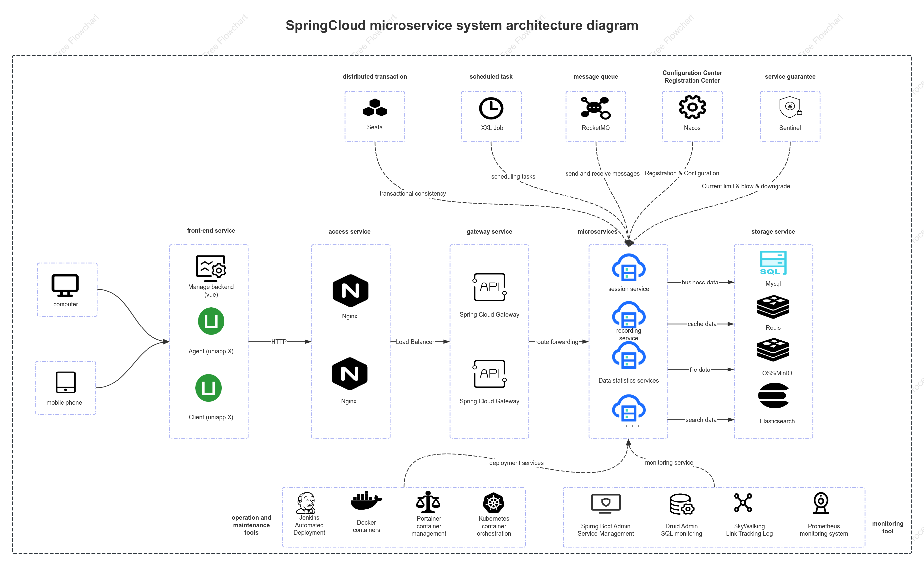The image size is (924, 566).
Task: Click the session service cloud icon
Action: coord(629,267)
